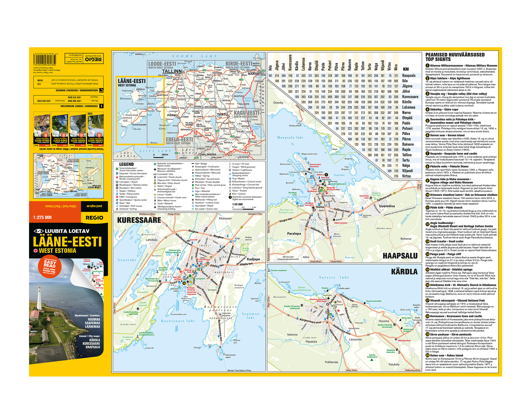Screen dimensions: 532x394
Task: Select the Railway station symbol in the legend
Action: [117, 185]
